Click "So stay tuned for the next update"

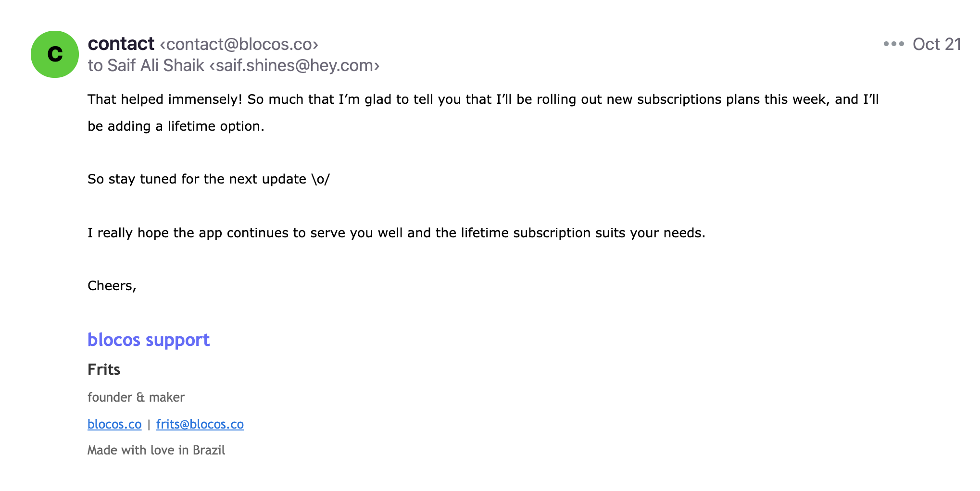(197, 179)
